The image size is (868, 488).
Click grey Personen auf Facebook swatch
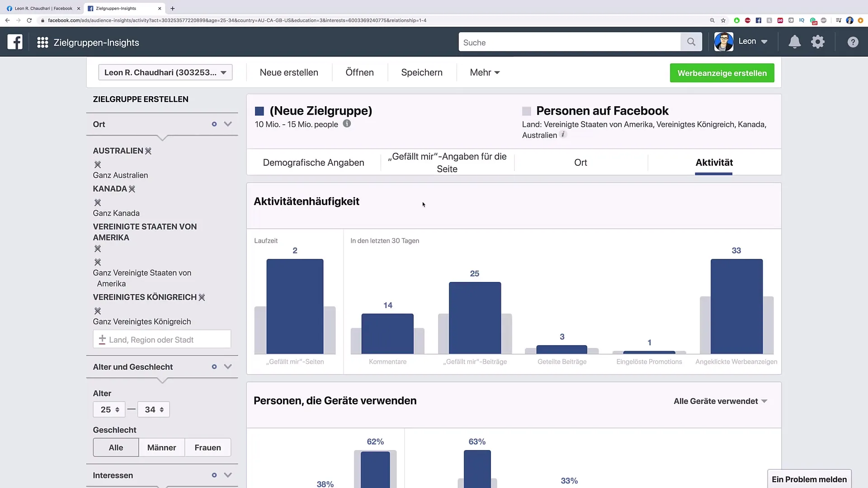(527, 111)
